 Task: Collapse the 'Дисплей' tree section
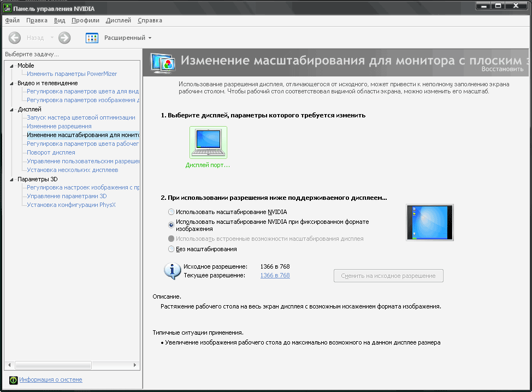point(11,109)
